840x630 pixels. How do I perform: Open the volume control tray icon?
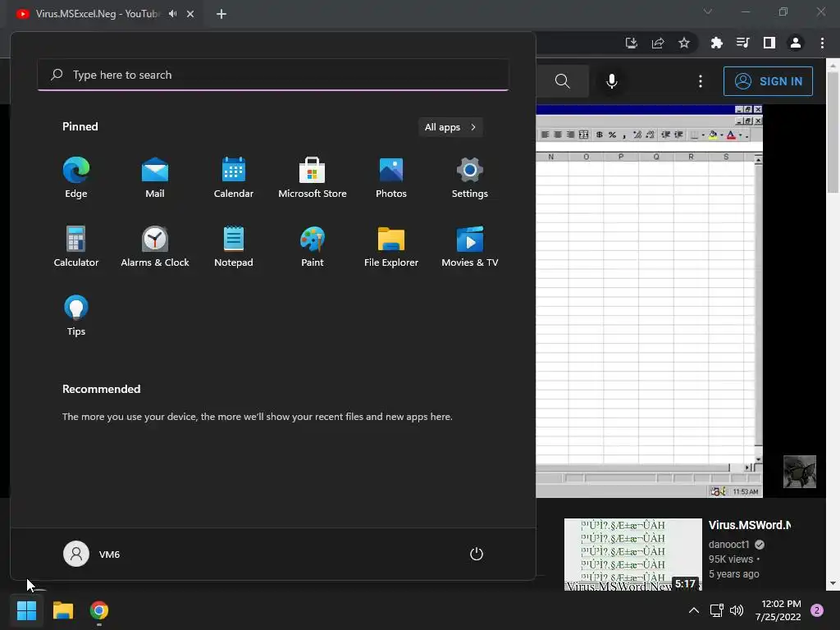[x=737, y=610]
